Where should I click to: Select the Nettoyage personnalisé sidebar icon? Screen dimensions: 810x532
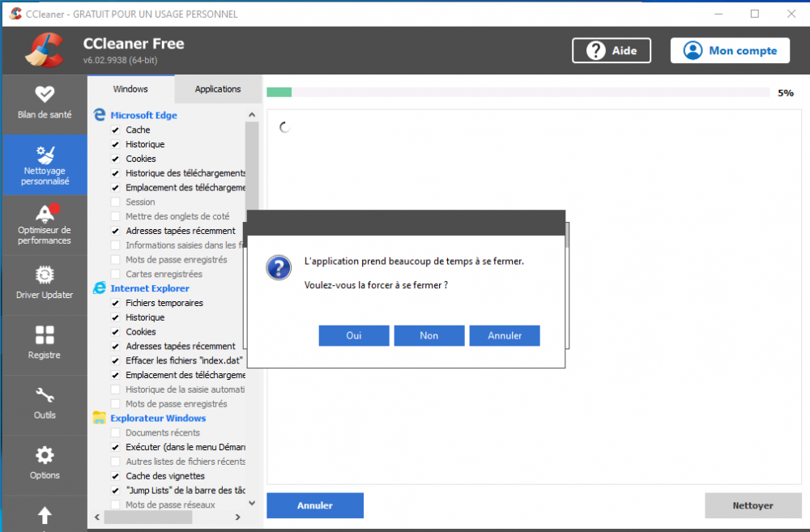45,155
